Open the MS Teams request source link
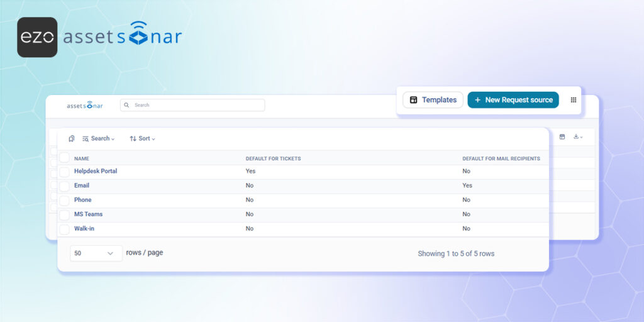This screenshot has width=644, height=322. pos(88,214)
